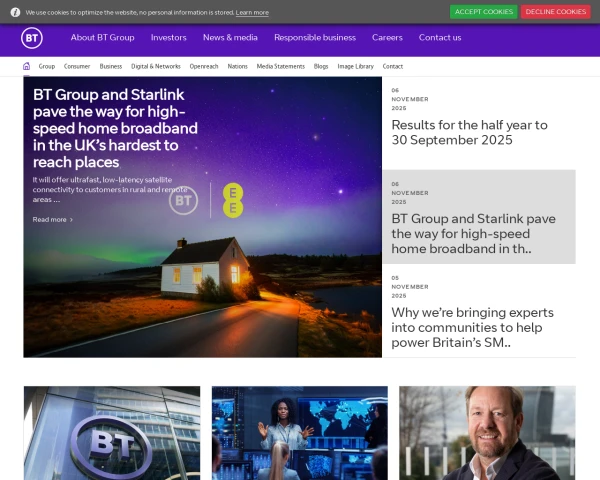Open Responsible business menu

pyautogui.click(x=315, y=38)
